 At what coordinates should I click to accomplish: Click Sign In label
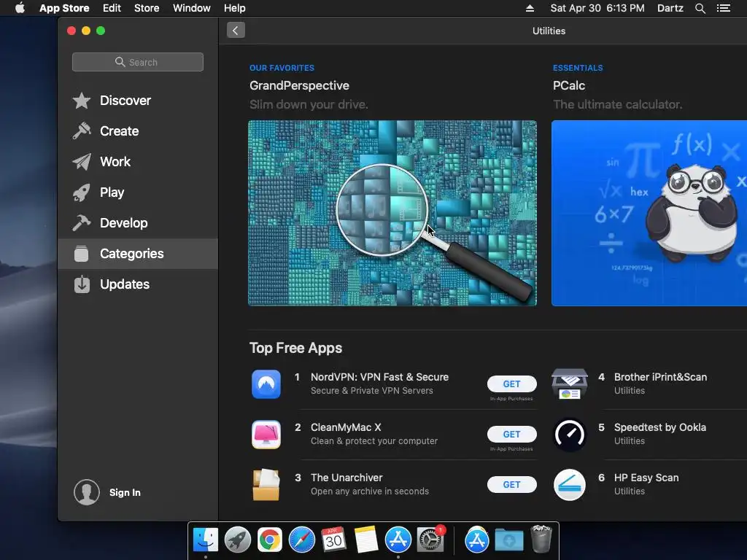coord(125,492)
